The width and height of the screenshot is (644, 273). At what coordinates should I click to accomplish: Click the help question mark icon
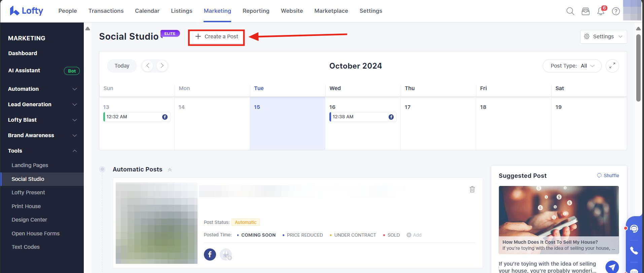point(616,11)
